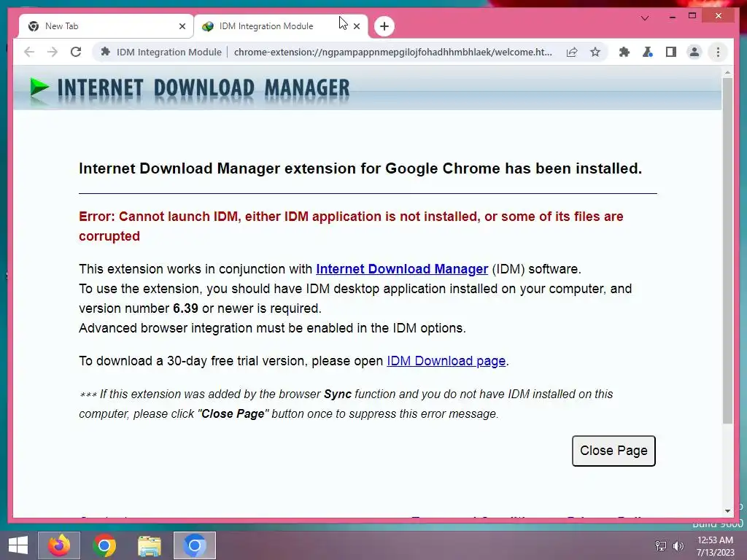The height and width of the screenshot is (560, 747).
Task: Click the version number 6.39 text
Action: click(x=185, y=308)
